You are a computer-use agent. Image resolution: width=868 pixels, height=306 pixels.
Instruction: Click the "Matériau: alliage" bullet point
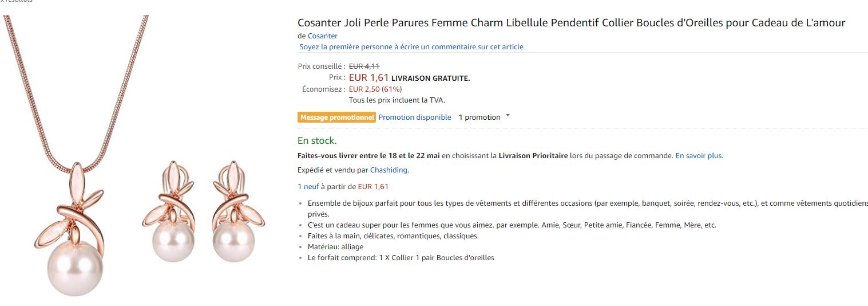click(335, 246)
